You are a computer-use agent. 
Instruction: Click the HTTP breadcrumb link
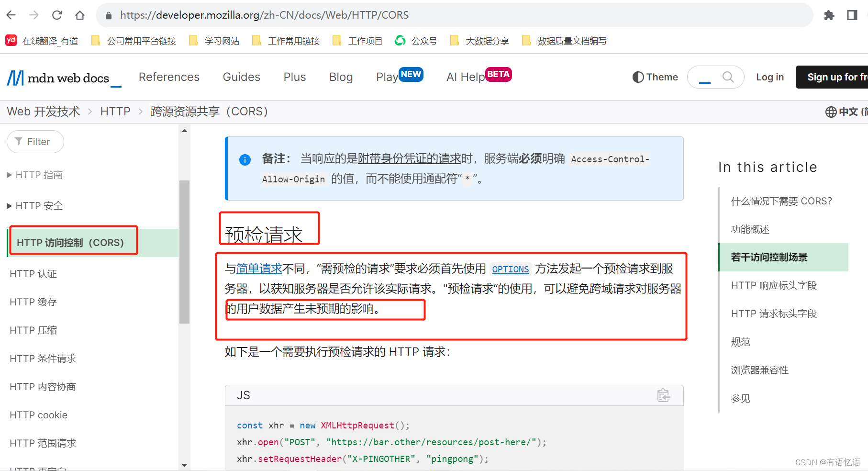click(115, 112)
